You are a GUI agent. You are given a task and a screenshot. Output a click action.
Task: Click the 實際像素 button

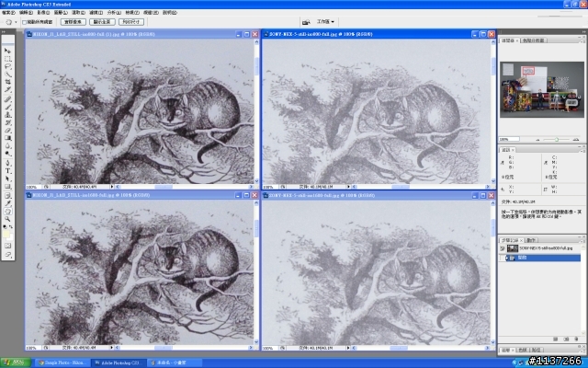click(73, 22)
